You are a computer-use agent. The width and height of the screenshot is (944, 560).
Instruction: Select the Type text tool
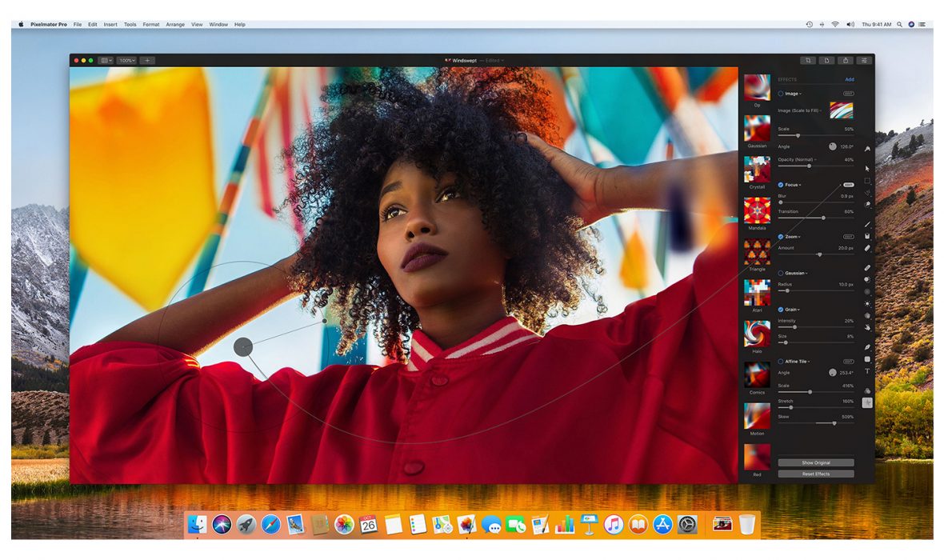pos(867,371)
